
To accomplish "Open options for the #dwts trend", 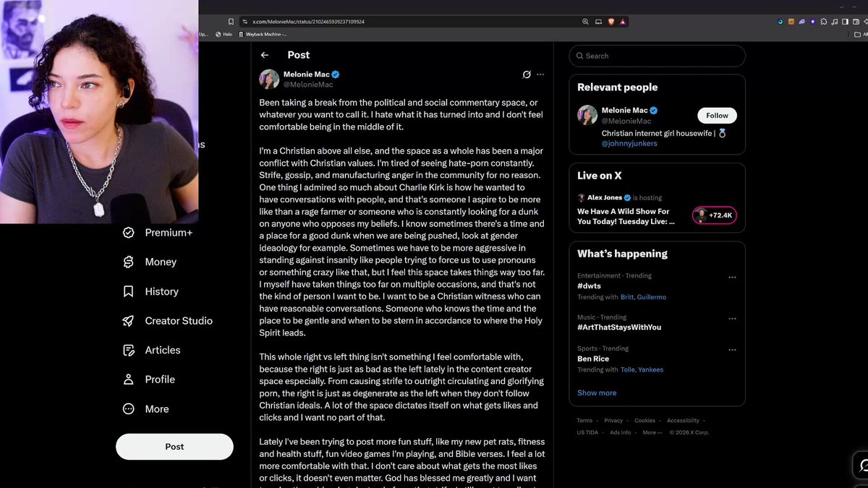I will pos(732,277).
